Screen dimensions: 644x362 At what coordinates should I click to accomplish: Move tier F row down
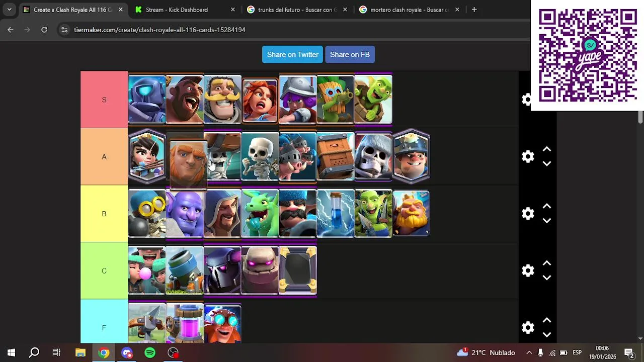pos(547,335)
